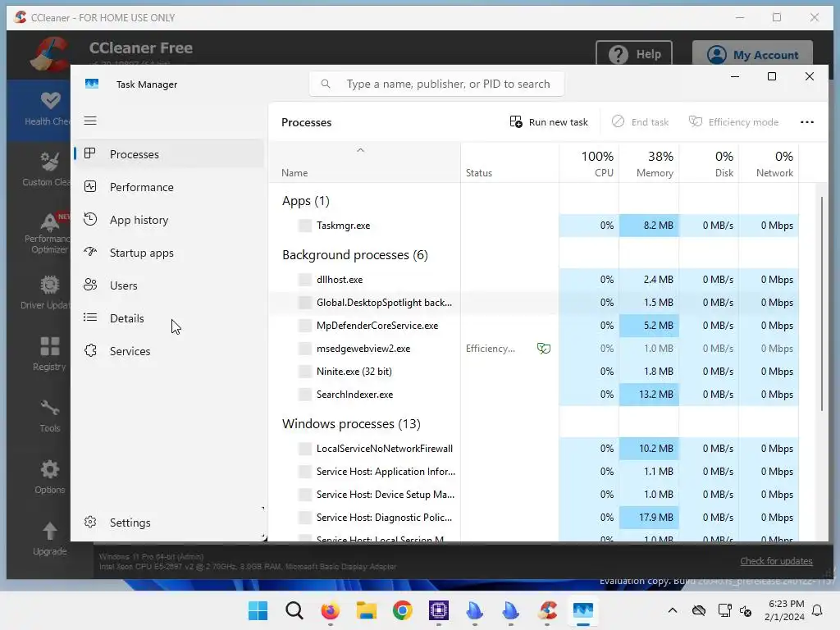Image resolution: width=840 pixels, height=630 pixels.
Task: Show hidden system tray icons
Action: (x=673, y=610)
